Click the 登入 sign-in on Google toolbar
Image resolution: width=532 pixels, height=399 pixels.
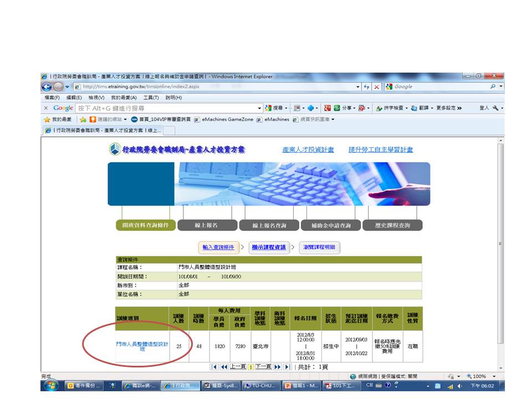[484, 108]
